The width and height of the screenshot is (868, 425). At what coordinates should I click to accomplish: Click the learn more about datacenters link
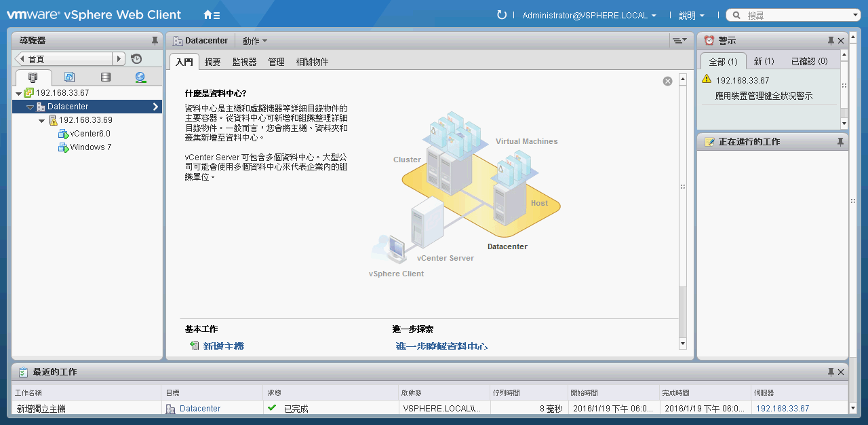coord(442,346)
